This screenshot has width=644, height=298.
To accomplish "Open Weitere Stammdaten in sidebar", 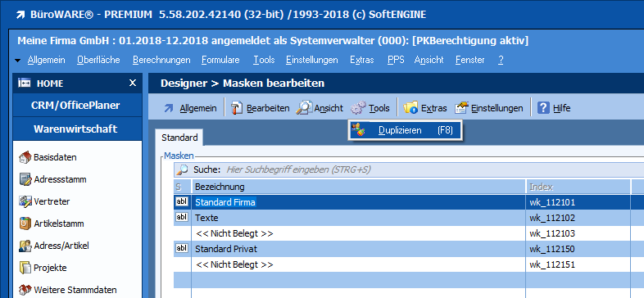I will pyautogui.click(x=75, y=290).
